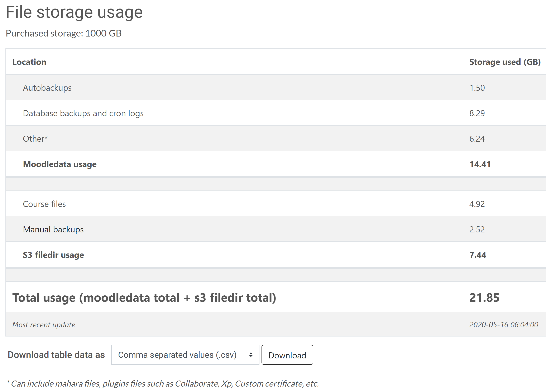
Task: Click the Location column header
Action: tap(30, 62)
